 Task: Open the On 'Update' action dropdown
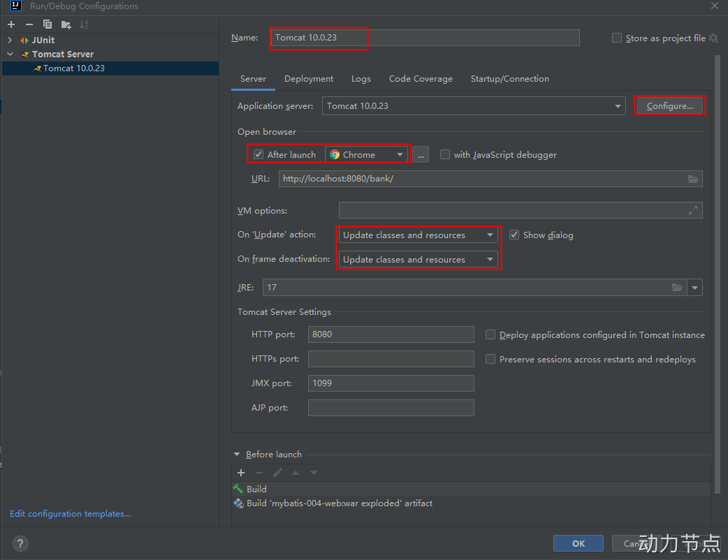coord(418,235)
